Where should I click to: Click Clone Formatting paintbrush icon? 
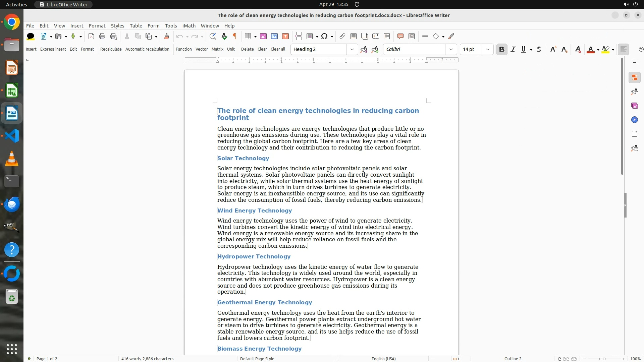click(x=166, y=36)
